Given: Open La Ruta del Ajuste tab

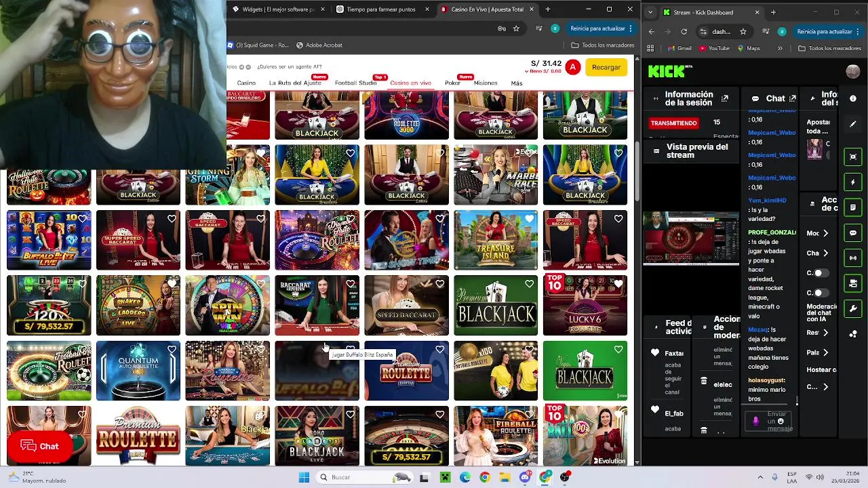Looking at the screenshot, I should point(295,83).
